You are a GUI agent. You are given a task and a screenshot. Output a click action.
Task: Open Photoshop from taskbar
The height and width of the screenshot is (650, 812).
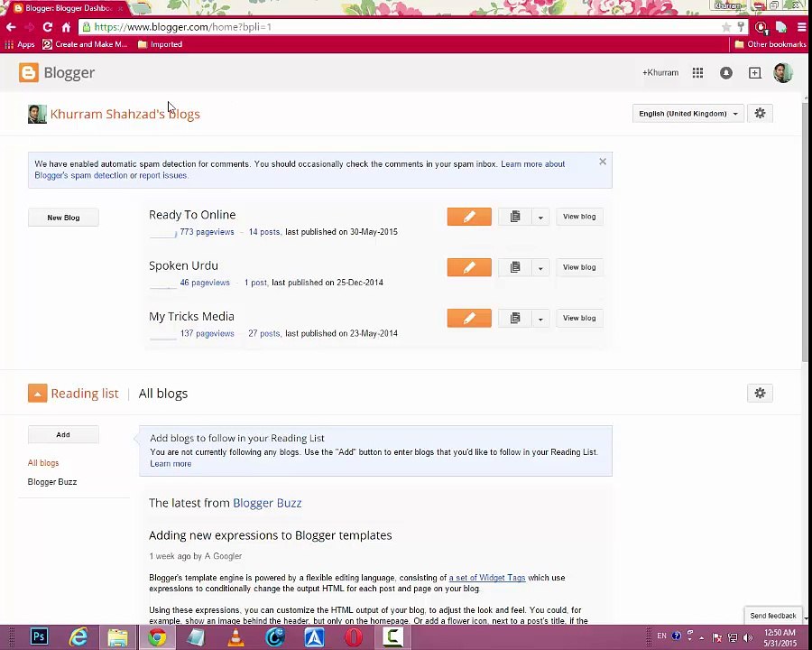[x=39, y=636]
